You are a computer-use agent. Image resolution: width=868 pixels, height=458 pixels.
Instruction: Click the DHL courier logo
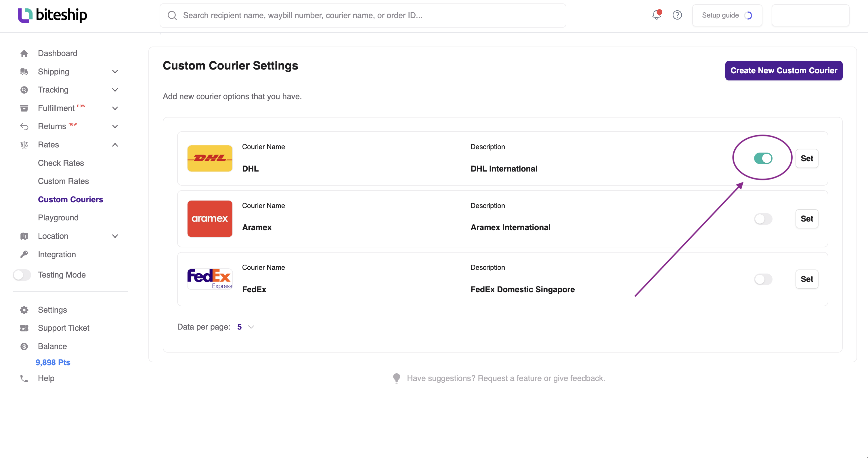point(210,158)
